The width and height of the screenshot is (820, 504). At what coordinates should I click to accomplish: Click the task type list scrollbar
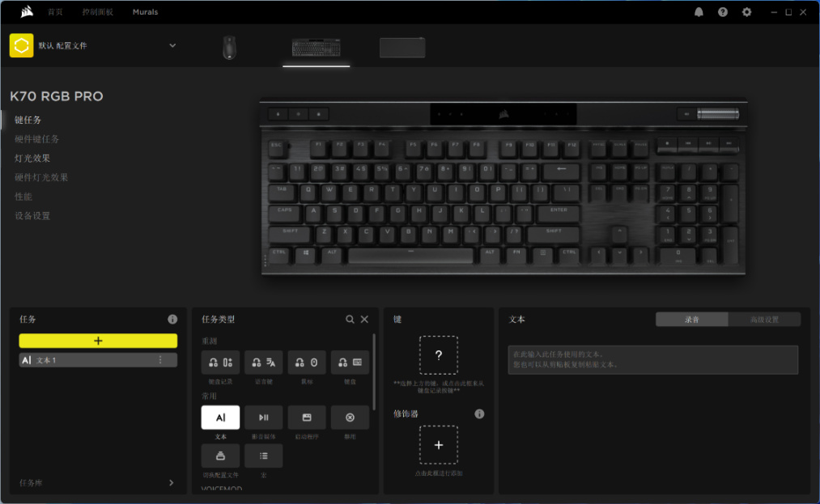coord(374,371)
